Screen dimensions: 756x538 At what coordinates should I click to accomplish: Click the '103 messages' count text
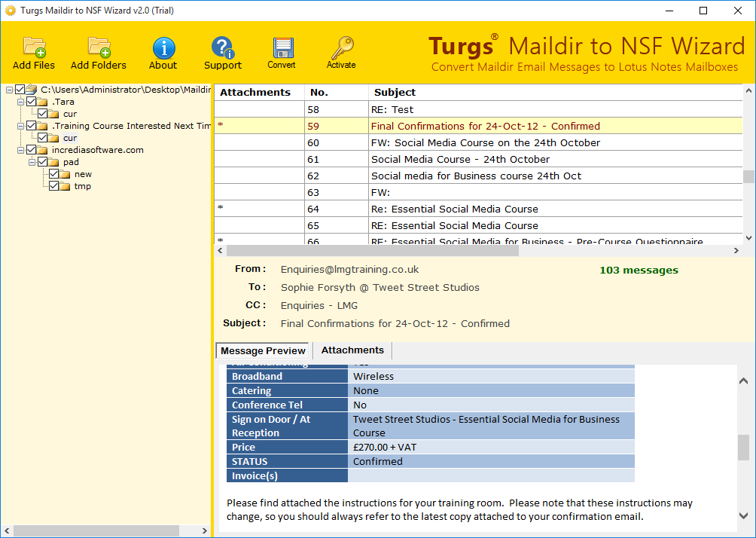click(639, 271)
